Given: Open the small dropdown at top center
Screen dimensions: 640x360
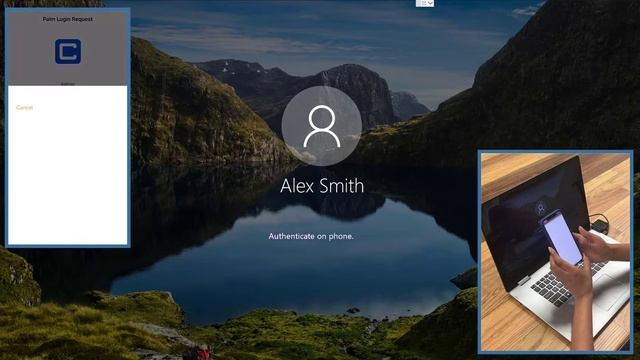Looking at the screenshot, I should click(x=425, y=3).
